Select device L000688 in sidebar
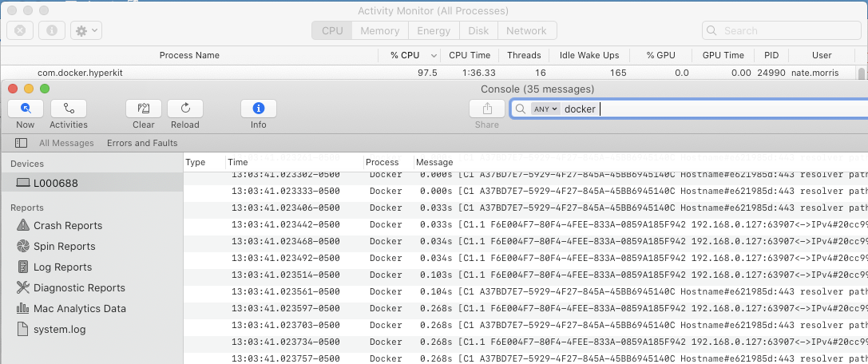868x364 pixels. [92, 183]
